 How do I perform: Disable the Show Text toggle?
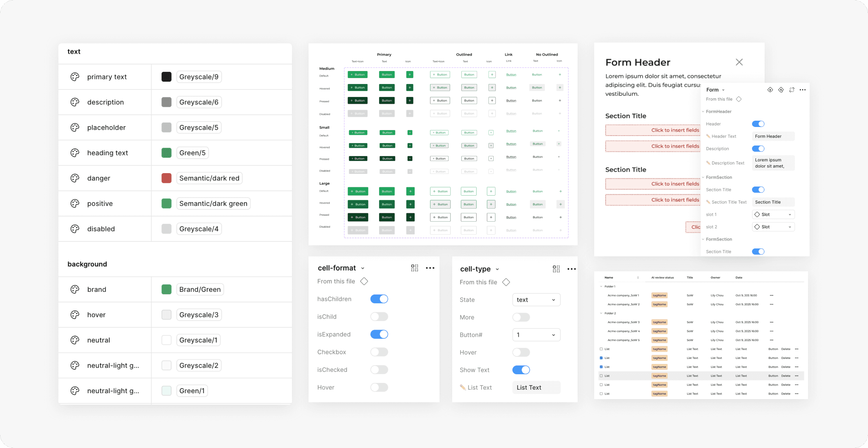[x=521, y=370]
